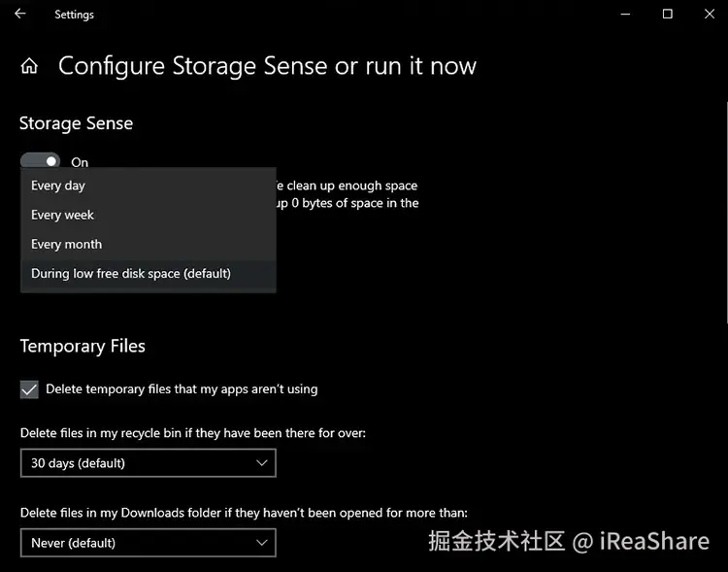The height and width of the screenshot is (572, 728).
Task: Click the Storage Sense section heading
Action: pyautogui.click(x=76, y=123)
